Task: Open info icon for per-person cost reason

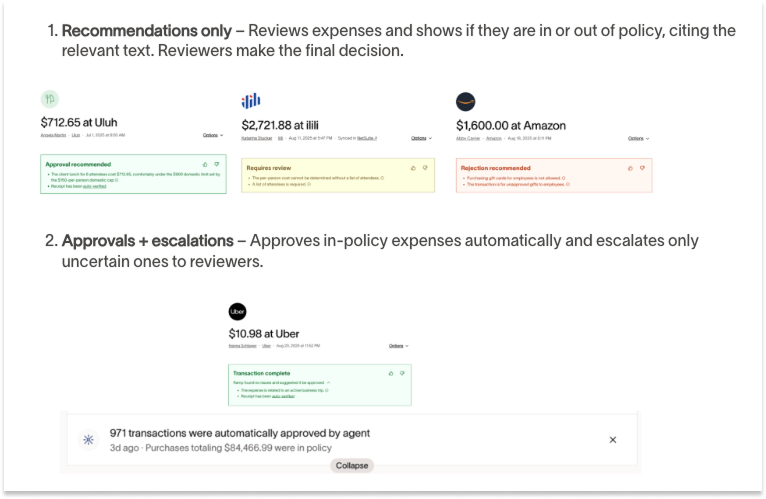Action: pos(382,178)
